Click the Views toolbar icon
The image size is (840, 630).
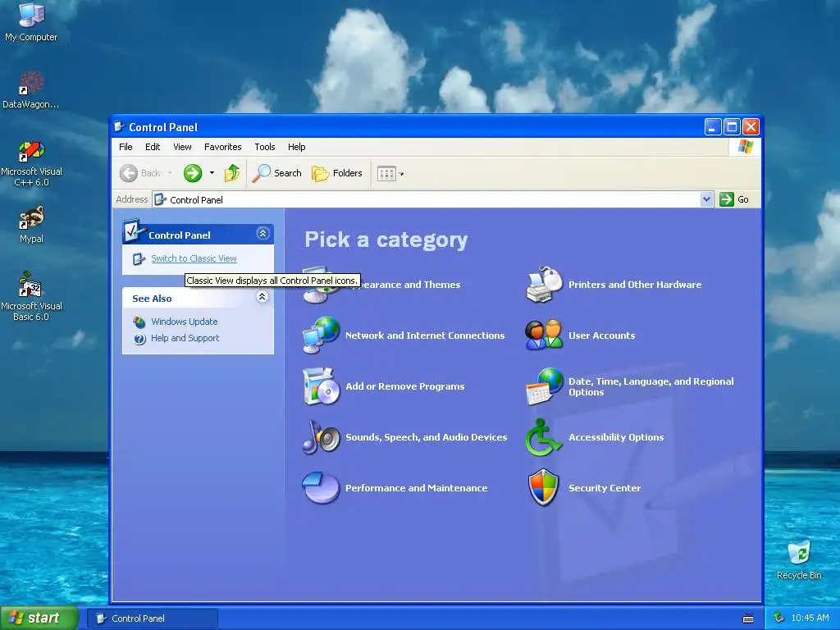point(386,173)
